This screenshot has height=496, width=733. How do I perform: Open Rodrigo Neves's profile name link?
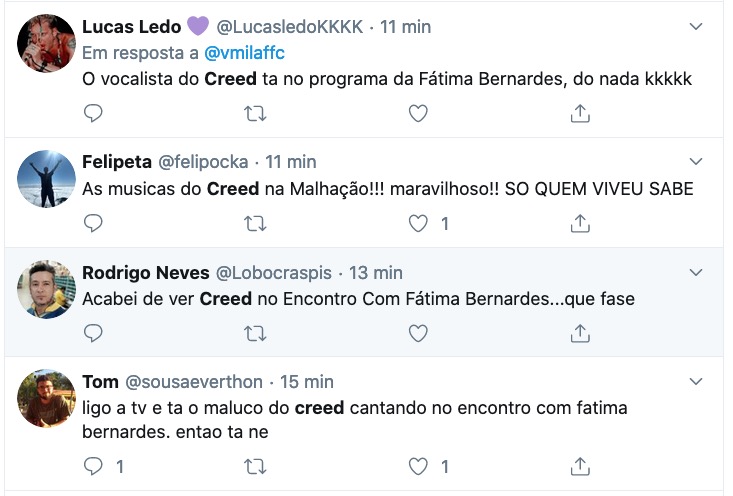coord(146,272)
